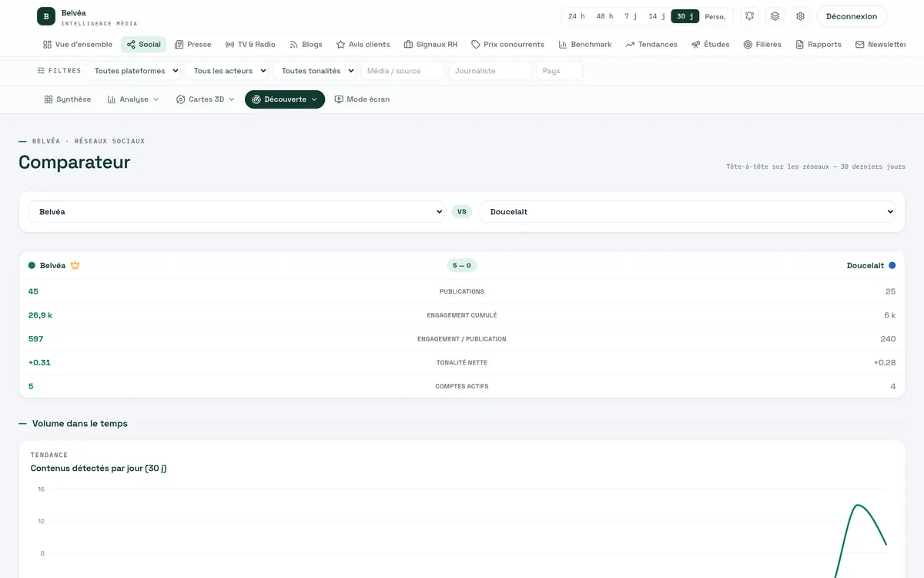This screenshot has width=924, height=578.
Task: Click the Découverte pill button
Action: [x=285, y=99]
